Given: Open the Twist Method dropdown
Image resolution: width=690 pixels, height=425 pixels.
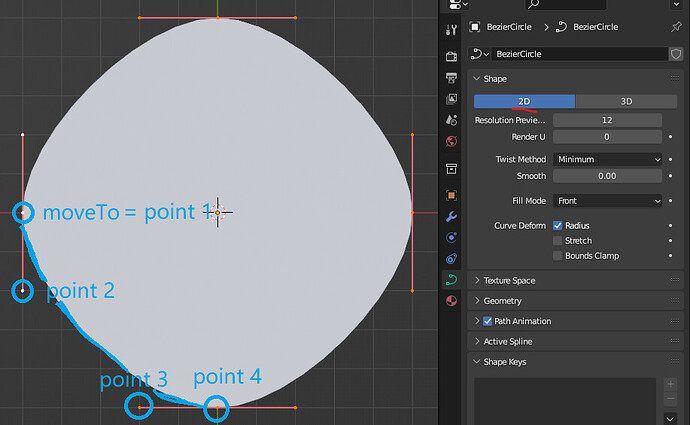Looking at the screenshot, I should pyautogui.click(x=607, y=159).
